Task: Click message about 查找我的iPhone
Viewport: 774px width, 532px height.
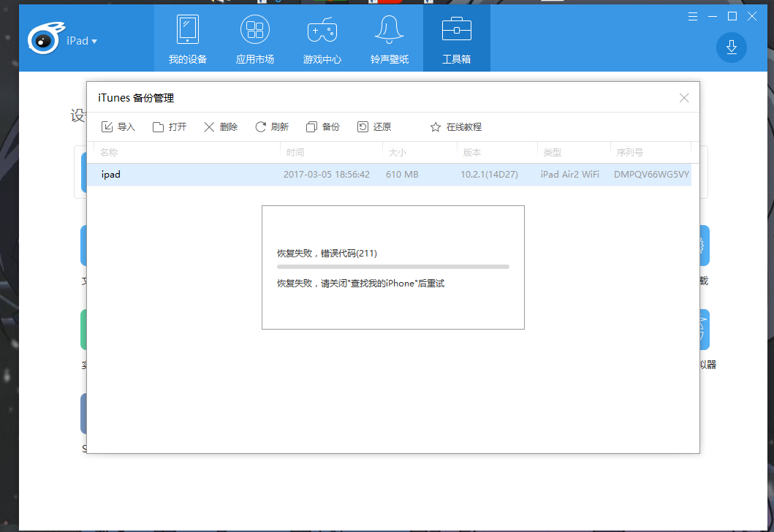Action: (360, 284)
